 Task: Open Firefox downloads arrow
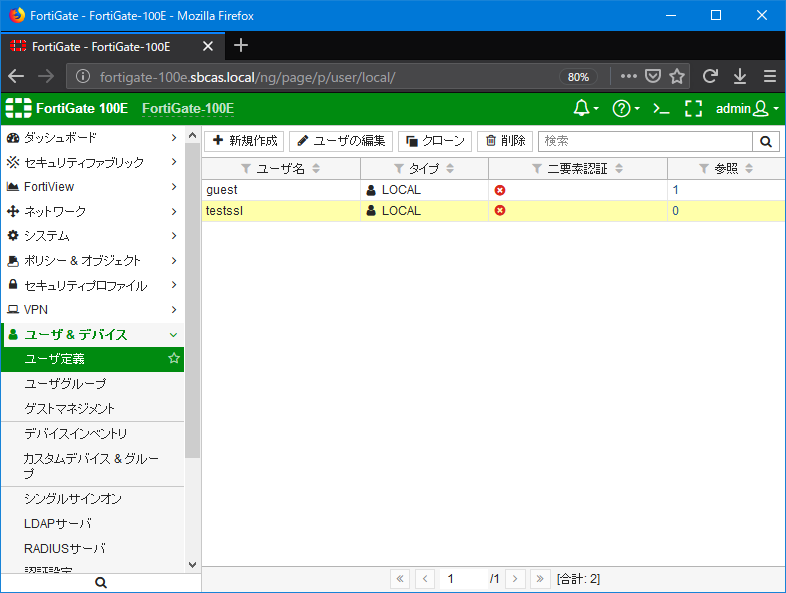740,76
